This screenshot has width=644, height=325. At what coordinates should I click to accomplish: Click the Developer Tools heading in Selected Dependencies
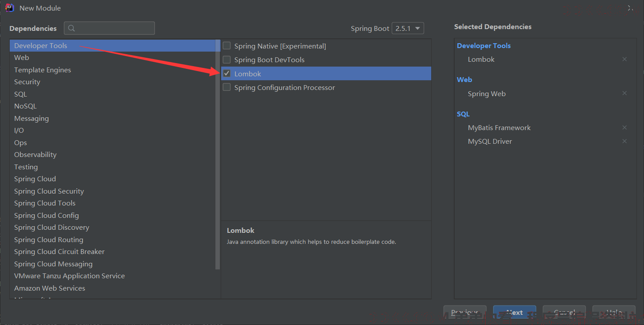coord(484,45)
